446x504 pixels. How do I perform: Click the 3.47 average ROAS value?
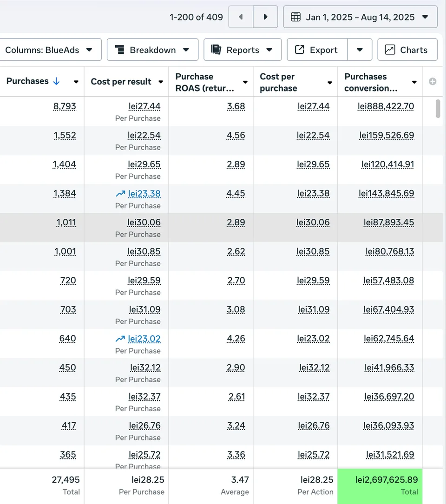[240, 480]
